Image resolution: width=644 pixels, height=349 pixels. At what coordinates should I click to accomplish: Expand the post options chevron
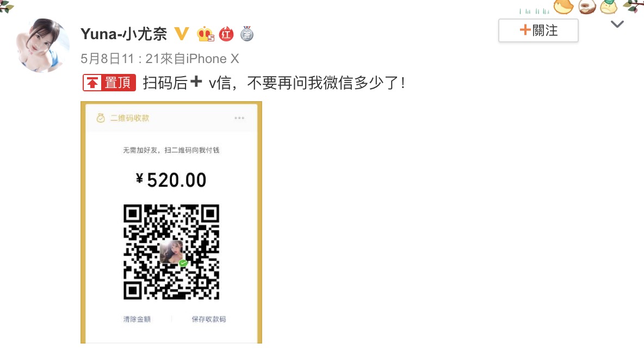coord(617,24)
